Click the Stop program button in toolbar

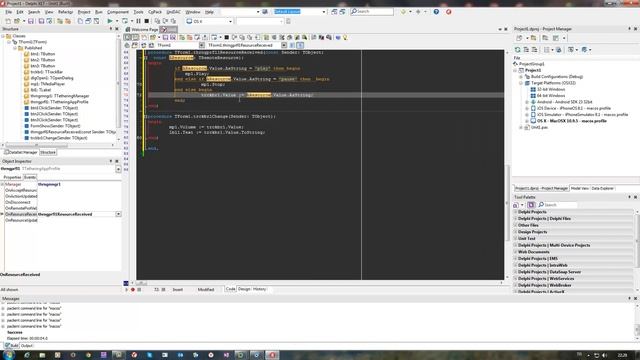(146, 21)
